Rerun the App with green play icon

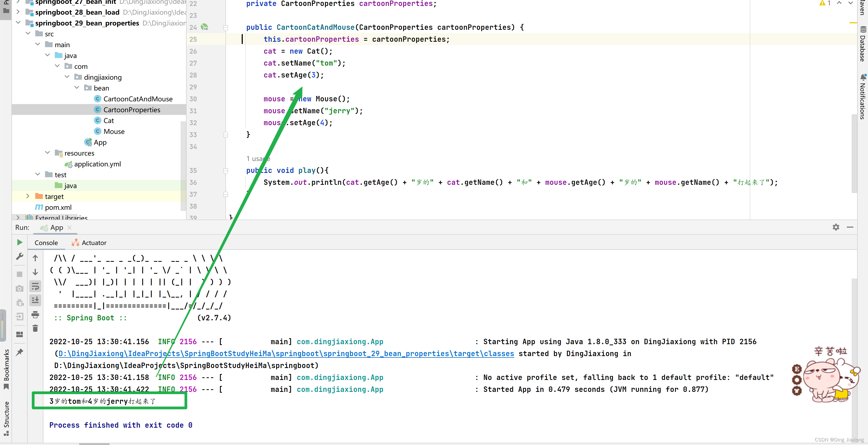point(20,242)
